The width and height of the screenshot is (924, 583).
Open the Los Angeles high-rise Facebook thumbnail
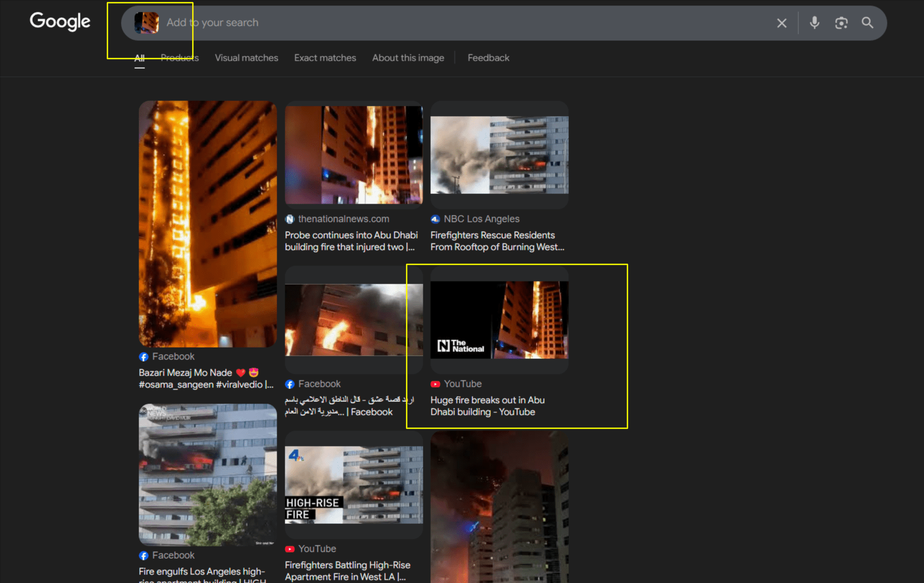[208, 475]
